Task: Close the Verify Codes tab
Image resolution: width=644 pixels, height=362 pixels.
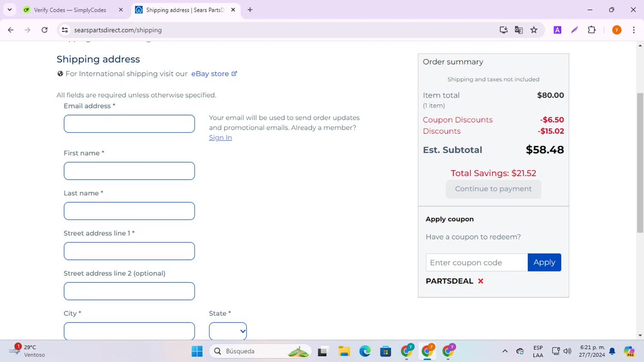Action: [x=121, y=10]
